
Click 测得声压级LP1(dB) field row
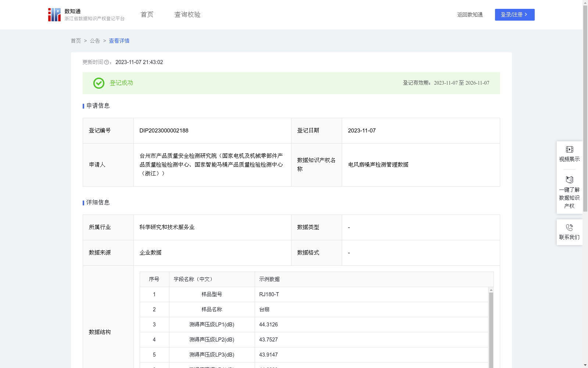(x=212, y=325)
